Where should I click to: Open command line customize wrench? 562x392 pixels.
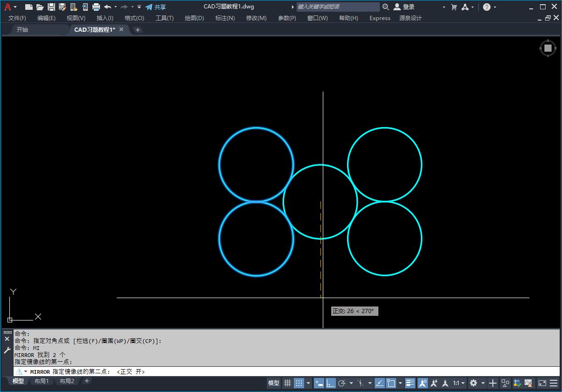pos(7,350)
